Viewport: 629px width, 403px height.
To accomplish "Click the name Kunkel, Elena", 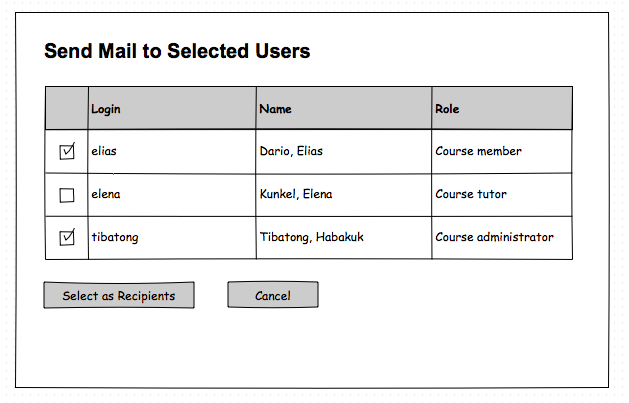I will click(x=296, y=194).
